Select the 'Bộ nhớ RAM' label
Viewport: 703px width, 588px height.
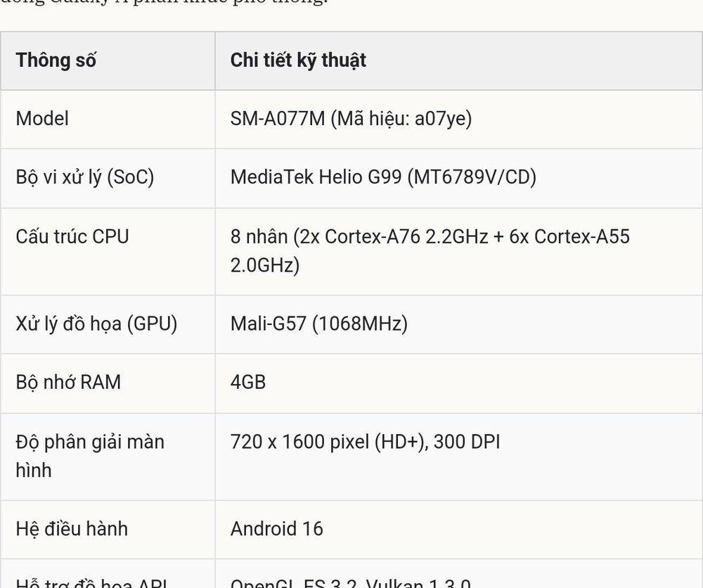coord(68,382)
